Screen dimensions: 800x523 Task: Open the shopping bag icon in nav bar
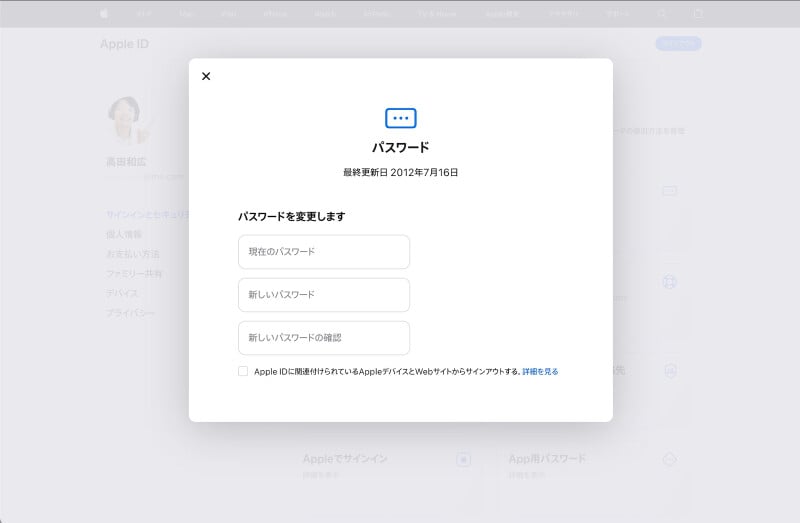click(x=698, y=14)
